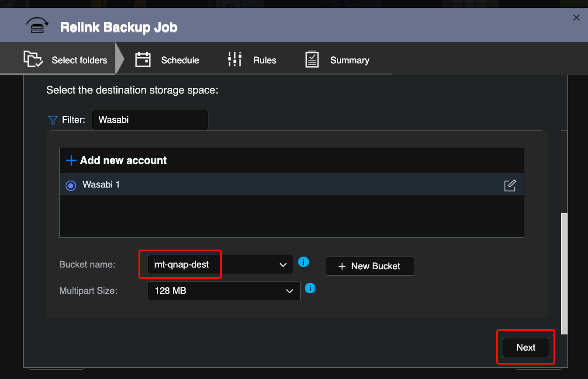Click the Next button

pyautogui.click(x=526, y=348)
